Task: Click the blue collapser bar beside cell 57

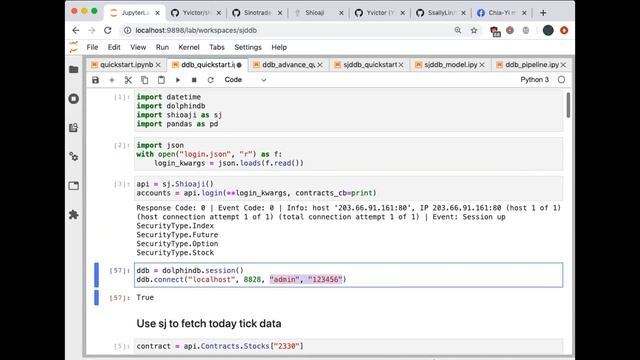Action: pyautogui.click(x=96, y=275)
